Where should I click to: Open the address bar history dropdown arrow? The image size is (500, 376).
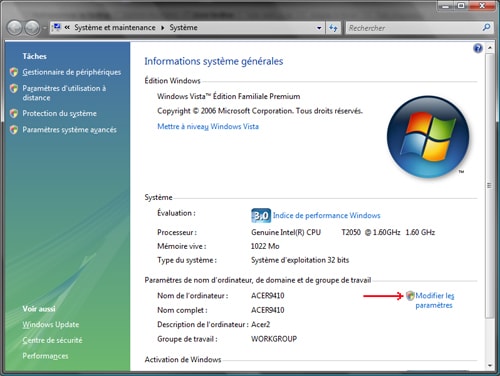pyautogui.click(x=319, y=28)
